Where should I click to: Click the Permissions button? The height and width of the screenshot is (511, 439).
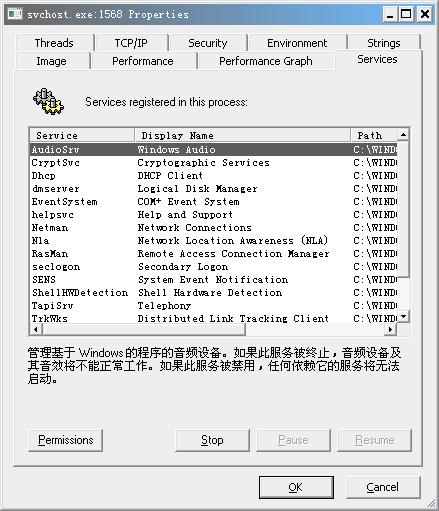click(x=66, y=440)
